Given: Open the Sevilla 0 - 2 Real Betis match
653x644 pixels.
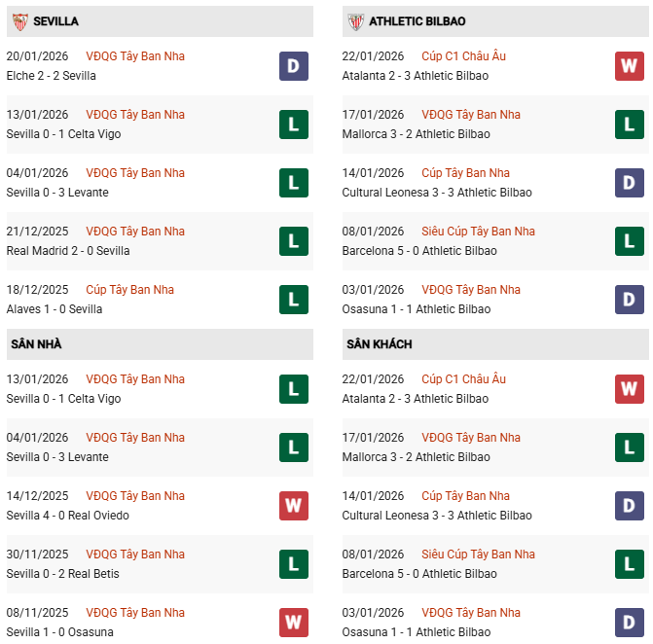Looking at the screenshot, I should click(x=63, y=574).
